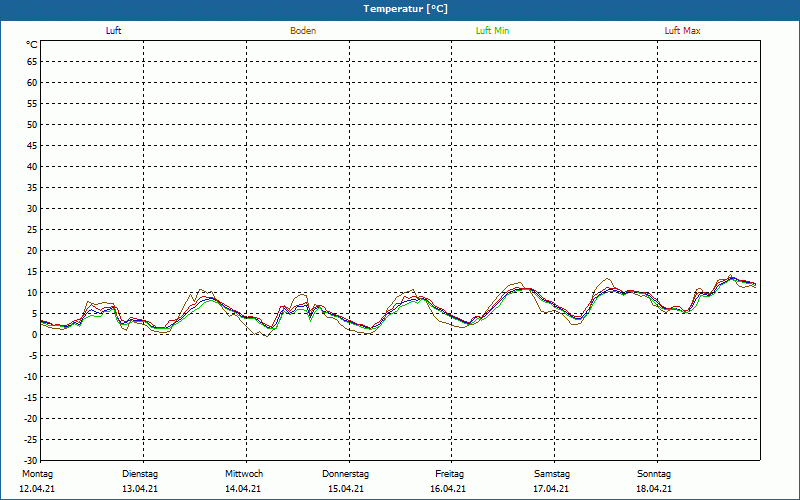The width and height of the screenshot is (800, 500).
Task: Click the Dienstag day label
Action: tap(140, 474)
